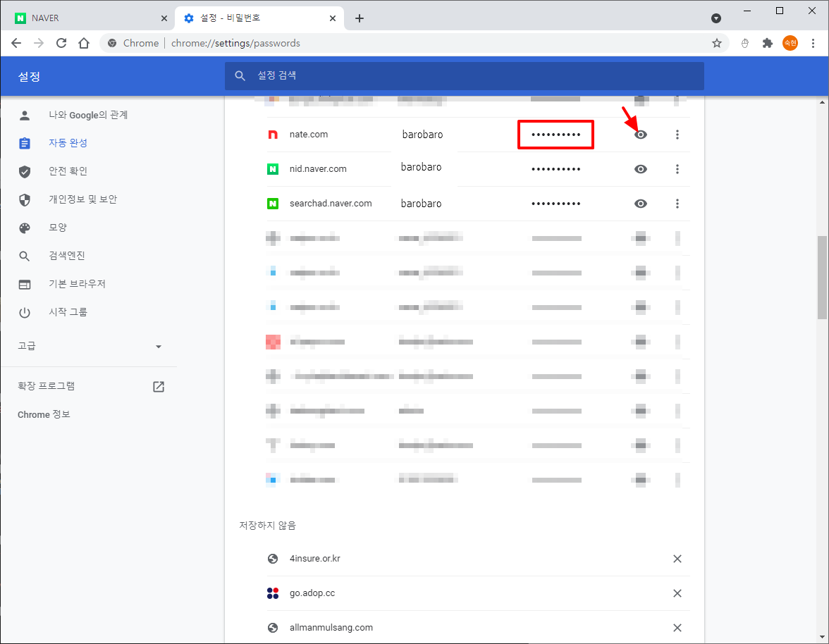The height and width of the screenshot is (644, 829).
Task: Open 4insure.or.kr link in never-saved list
Action: 314,559
